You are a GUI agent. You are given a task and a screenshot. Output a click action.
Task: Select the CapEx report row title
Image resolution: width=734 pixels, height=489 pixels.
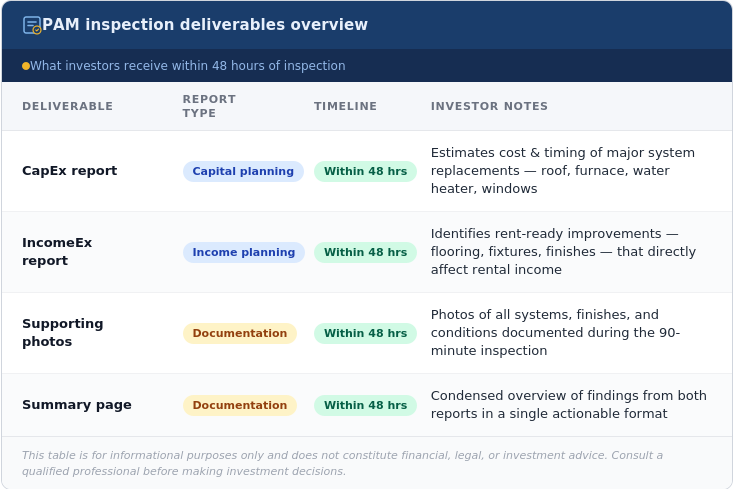tap(69, 171)
